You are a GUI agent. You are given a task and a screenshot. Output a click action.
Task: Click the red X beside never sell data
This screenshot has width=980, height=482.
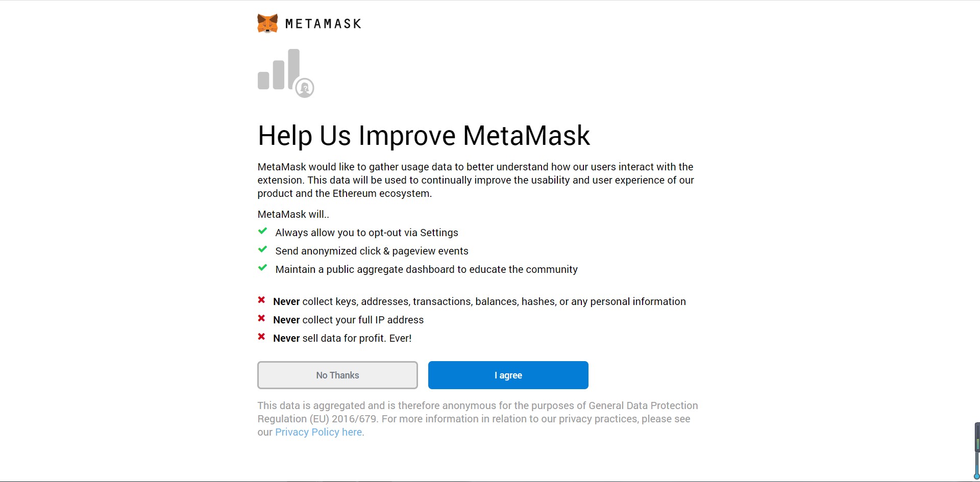261,337
